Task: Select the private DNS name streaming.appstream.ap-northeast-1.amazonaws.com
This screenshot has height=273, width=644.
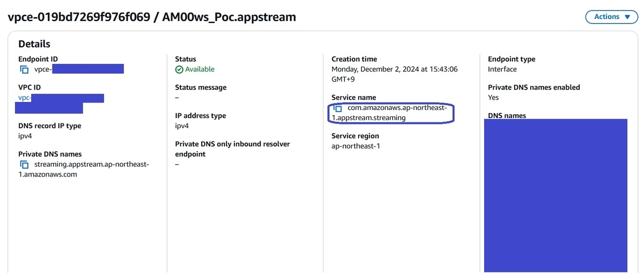Action: [x=83, y=169]
